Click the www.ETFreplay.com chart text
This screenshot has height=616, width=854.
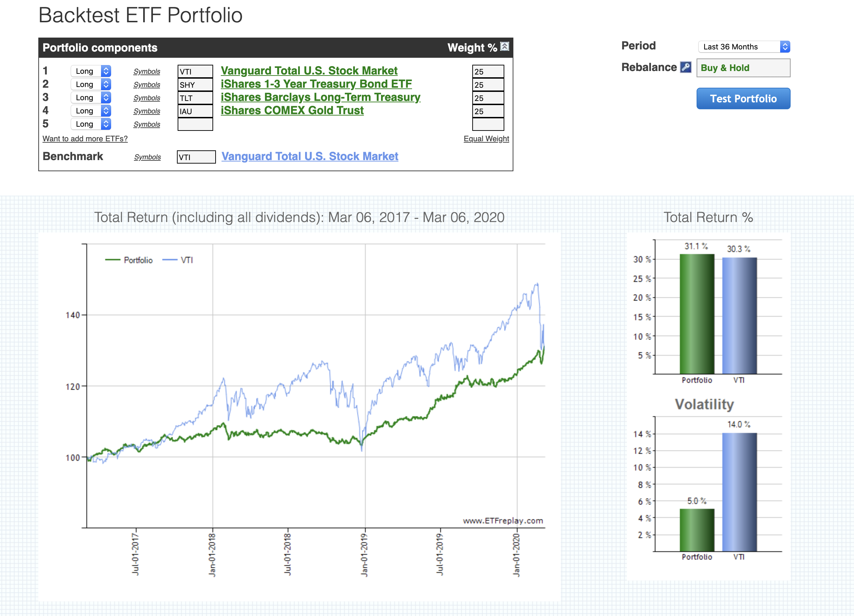pyautogui.click(x=503, y=520)
